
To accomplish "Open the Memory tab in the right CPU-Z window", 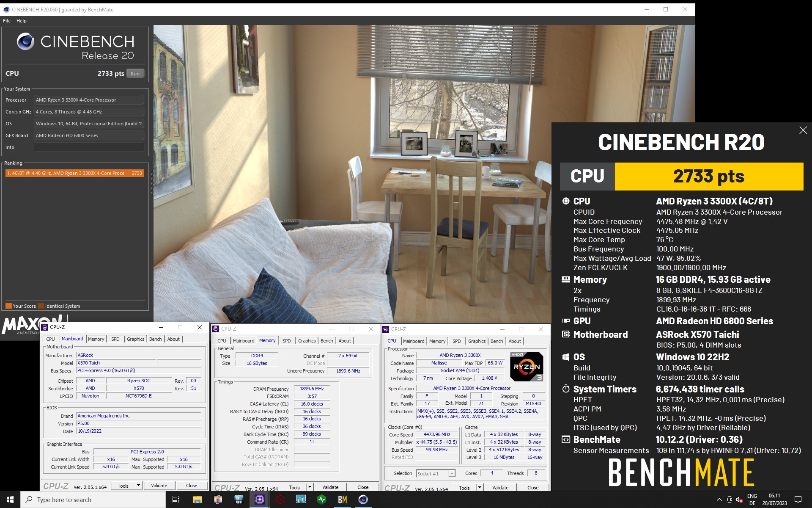I will click(437, 341).
